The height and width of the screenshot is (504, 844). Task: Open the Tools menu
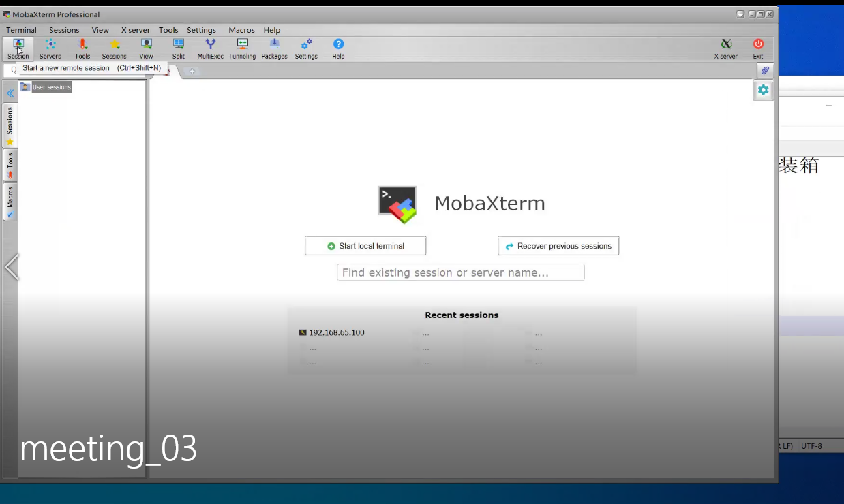(x=168, y=30)
